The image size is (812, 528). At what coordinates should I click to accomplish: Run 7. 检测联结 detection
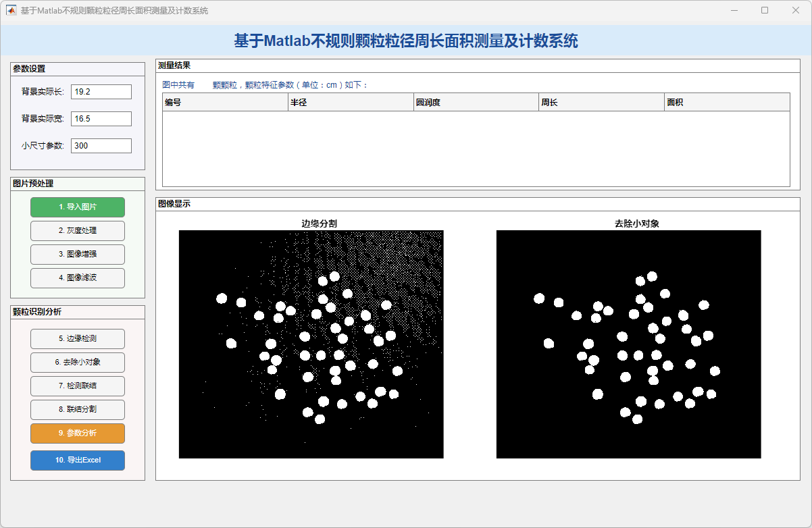pos(78,386)
